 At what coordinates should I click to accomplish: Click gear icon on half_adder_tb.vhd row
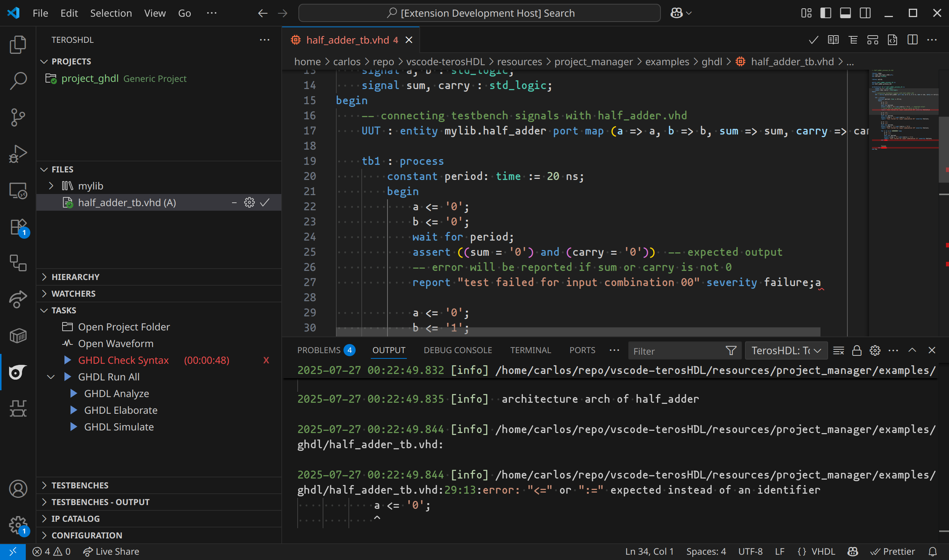pos(249,202)
